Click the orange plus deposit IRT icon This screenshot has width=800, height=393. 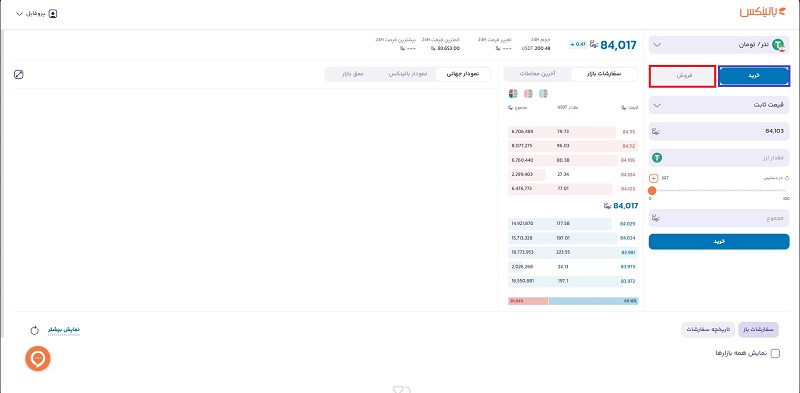pyautogui.click(x=654, y=178)
